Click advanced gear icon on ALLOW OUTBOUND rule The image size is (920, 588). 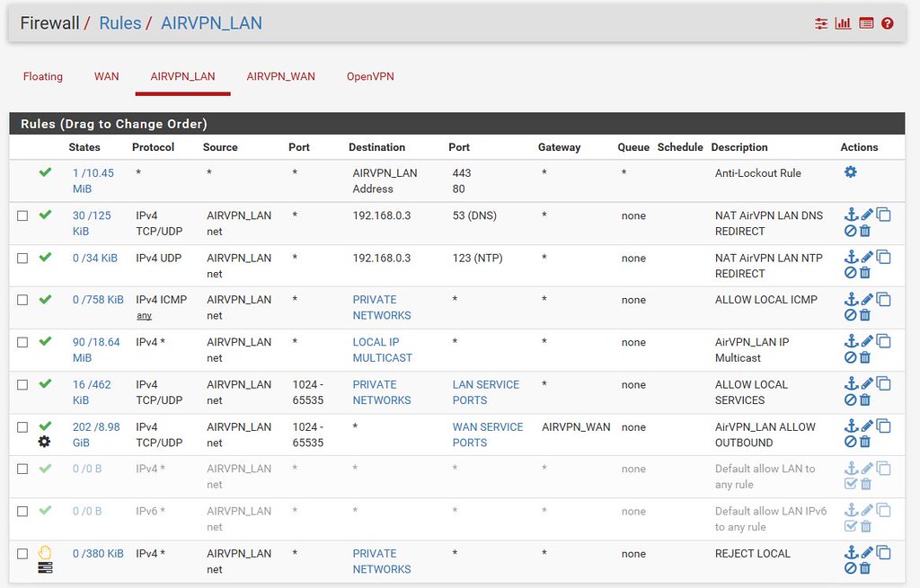44,442
